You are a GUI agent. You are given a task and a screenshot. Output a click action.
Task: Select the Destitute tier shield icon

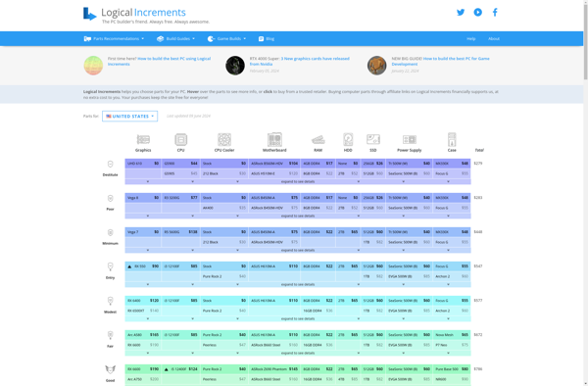coord(110,165)
